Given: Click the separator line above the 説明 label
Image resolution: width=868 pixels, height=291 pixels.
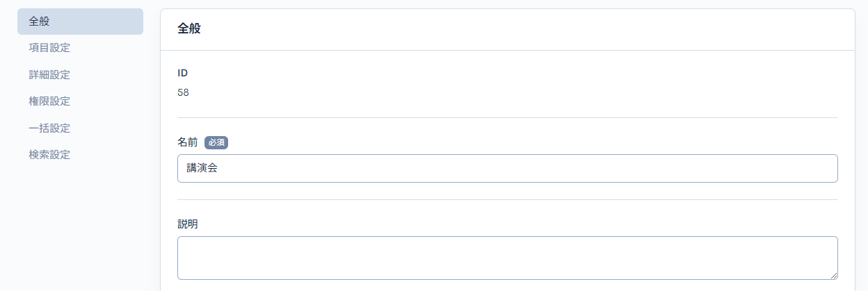Looking at the screenshot, I should 507,200.
